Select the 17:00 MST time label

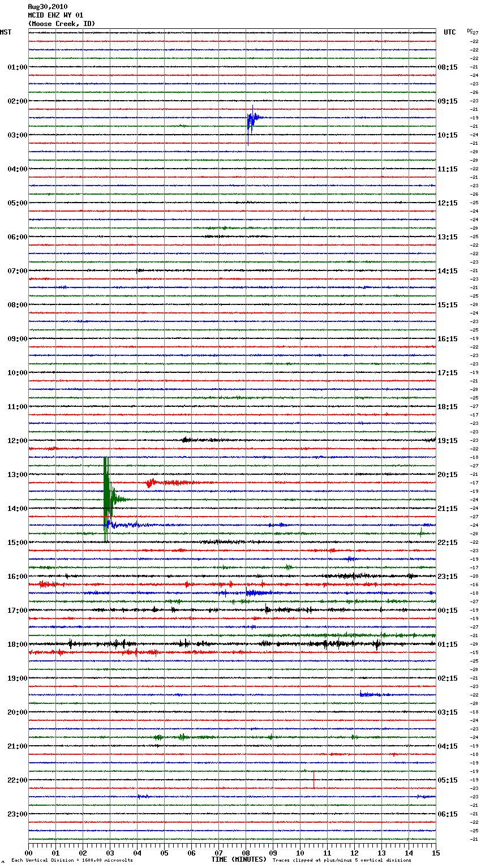[x=17, y=610]
